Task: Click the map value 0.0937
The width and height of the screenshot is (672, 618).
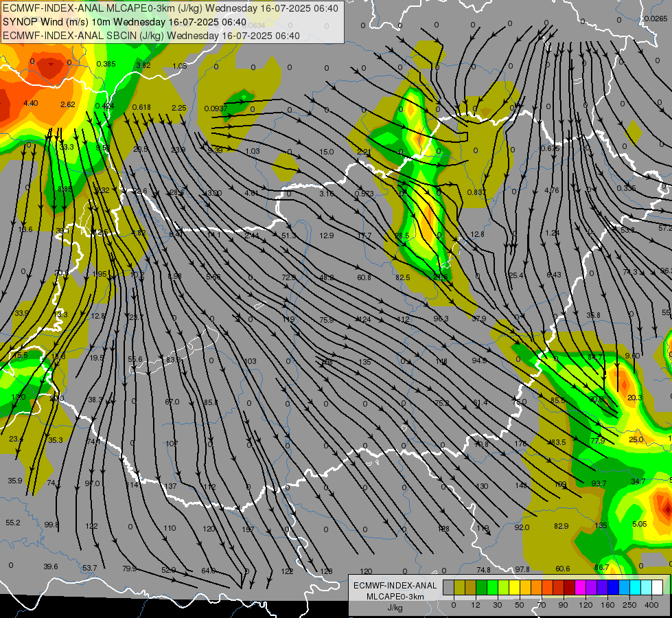Action: pos(216,108)
